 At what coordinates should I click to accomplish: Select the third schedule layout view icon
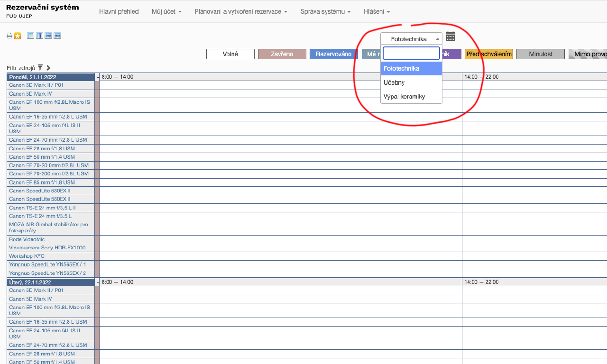48,36
